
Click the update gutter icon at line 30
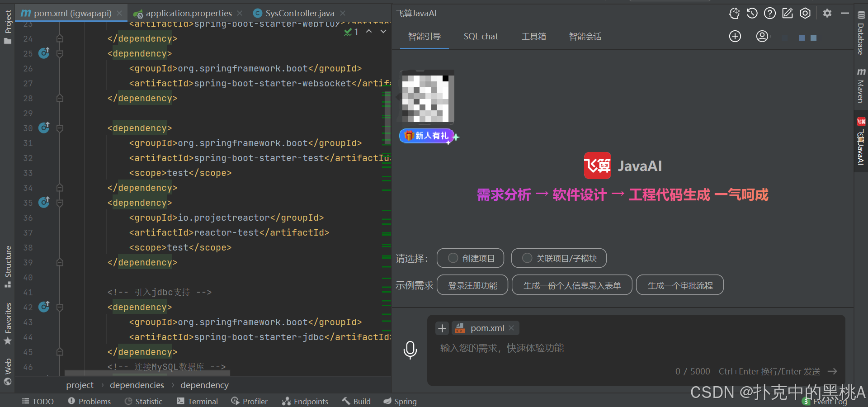(x=44, y=128)
